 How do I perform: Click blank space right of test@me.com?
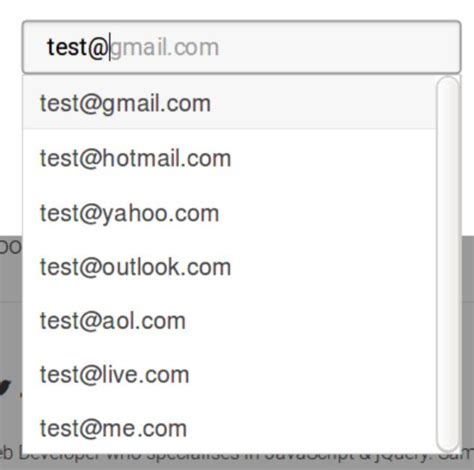[x=310, y=428]
